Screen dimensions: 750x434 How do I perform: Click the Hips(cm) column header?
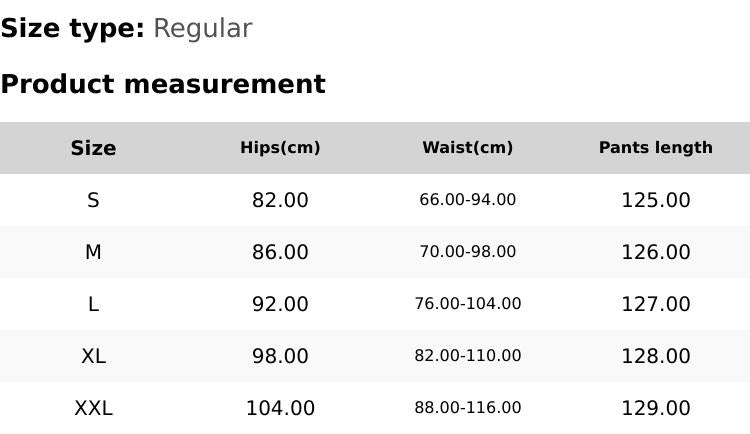click(280, 148)
